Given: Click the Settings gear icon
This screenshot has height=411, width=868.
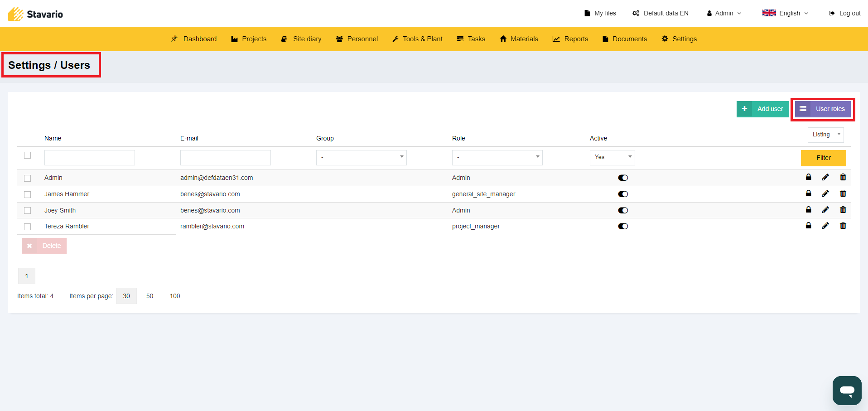Looking at the screenshot, I should tap(665, 39).
